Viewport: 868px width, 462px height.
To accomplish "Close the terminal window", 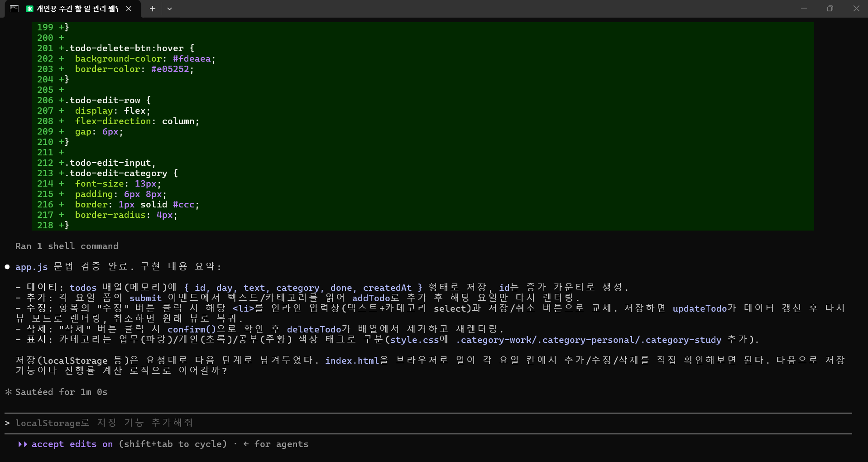I will click(x=856, y=9).
